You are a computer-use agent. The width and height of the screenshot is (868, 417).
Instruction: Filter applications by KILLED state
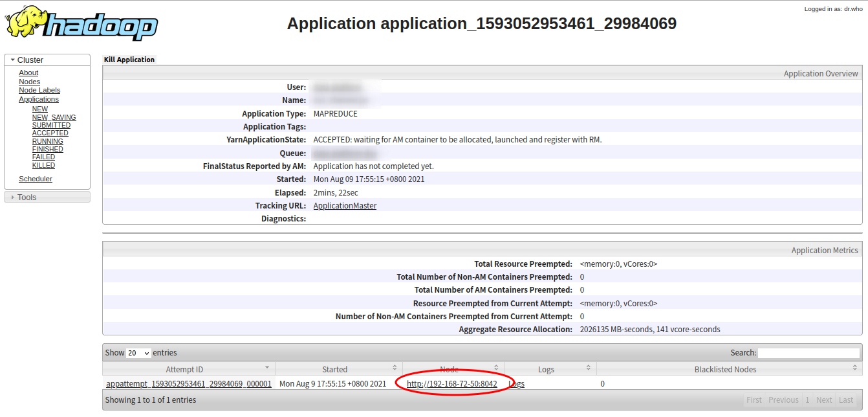coord(44,165)
